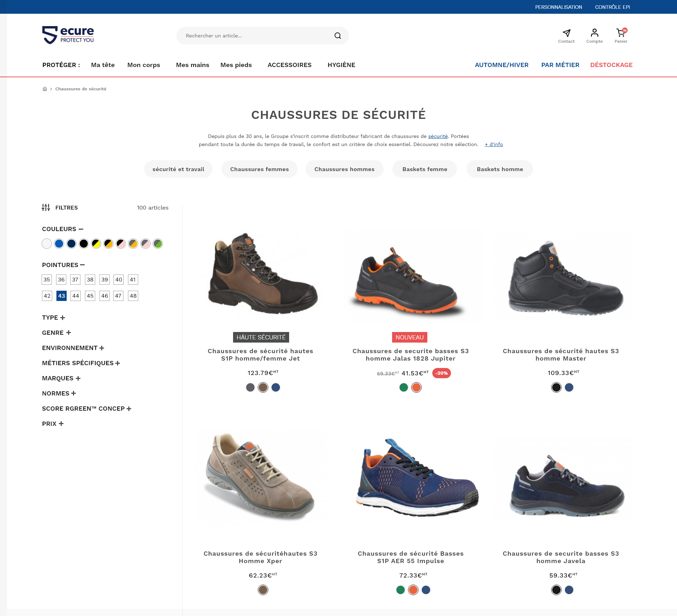Open the Panier shopping cart icon

[621, 33]
